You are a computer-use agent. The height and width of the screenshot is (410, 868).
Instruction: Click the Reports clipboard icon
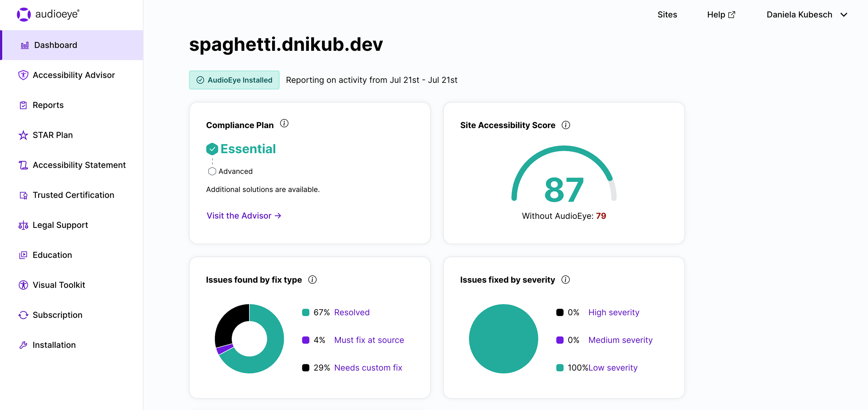(x=23, y=105)
